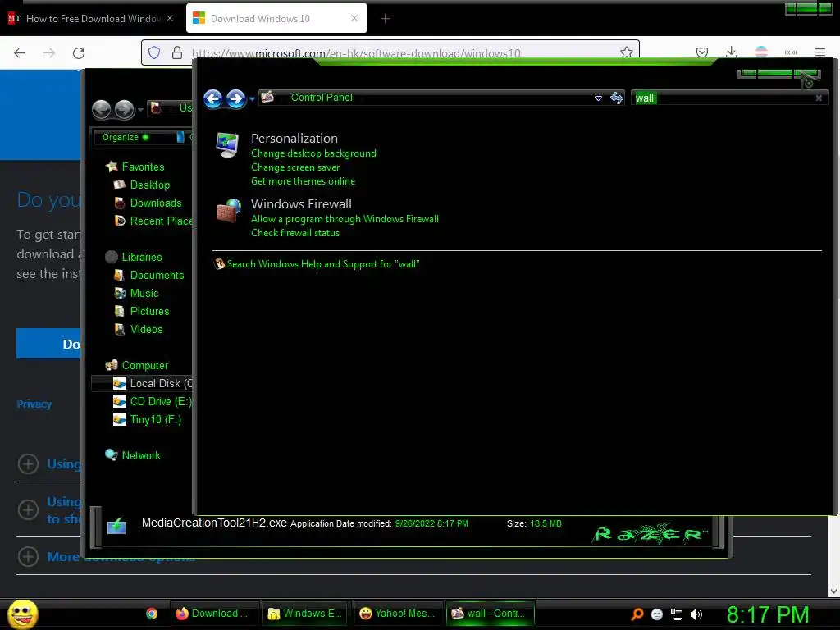Launch Chrome from the taskbar
Viewport: 840px width, 630px height.
152,614
